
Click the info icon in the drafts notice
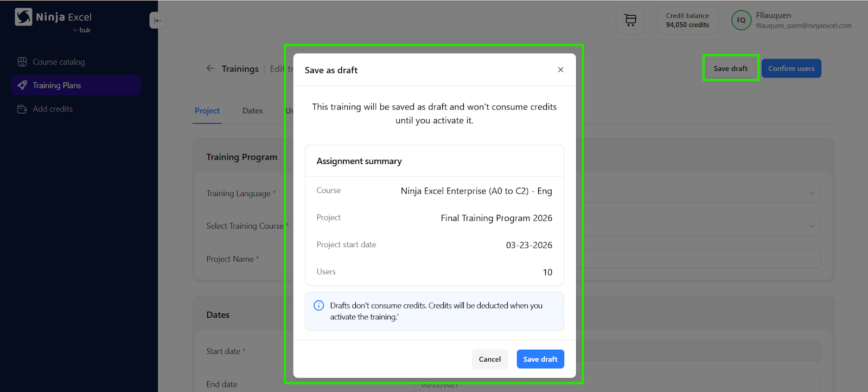point(319,306)
